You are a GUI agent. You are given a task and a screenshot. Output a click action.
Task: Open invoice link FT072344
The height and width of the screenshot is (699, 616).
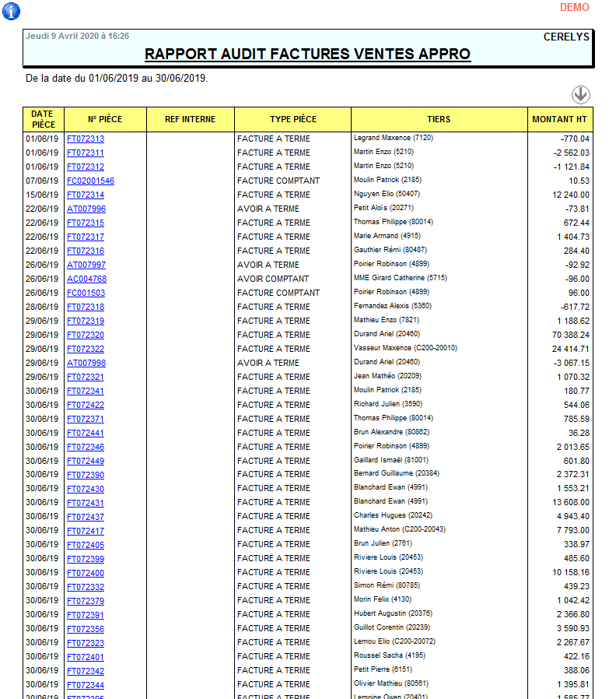[x=86, y=685]
